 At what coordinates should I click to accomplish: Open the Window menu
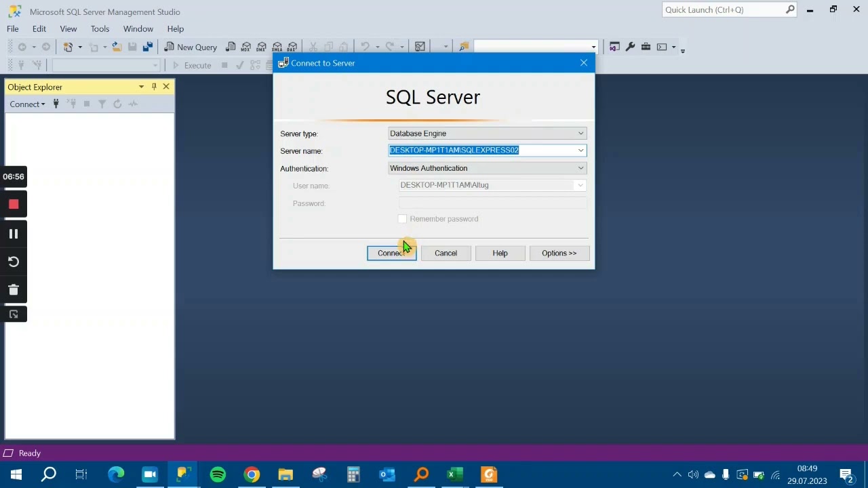(x=138, y=28)
